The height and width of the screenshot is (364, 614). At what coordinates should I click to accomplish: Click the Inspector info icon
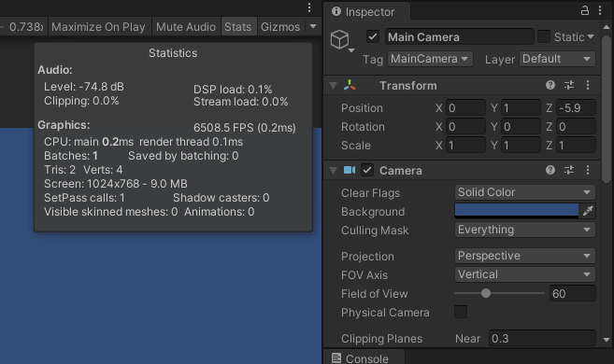click(336, 11)
